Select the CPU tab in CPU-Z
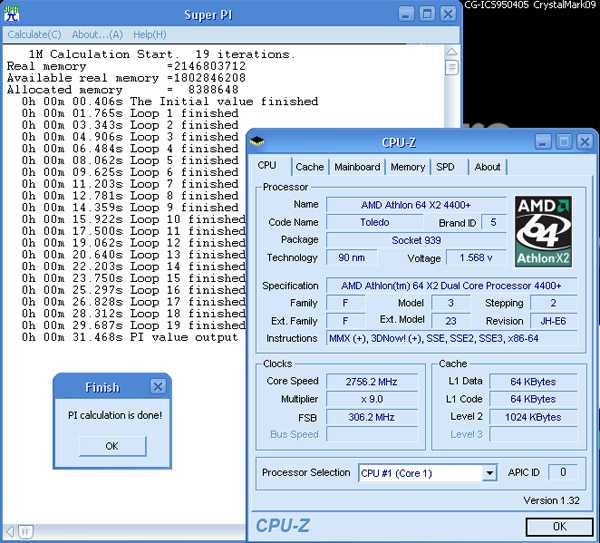600x543 pixels. (267, 165)
